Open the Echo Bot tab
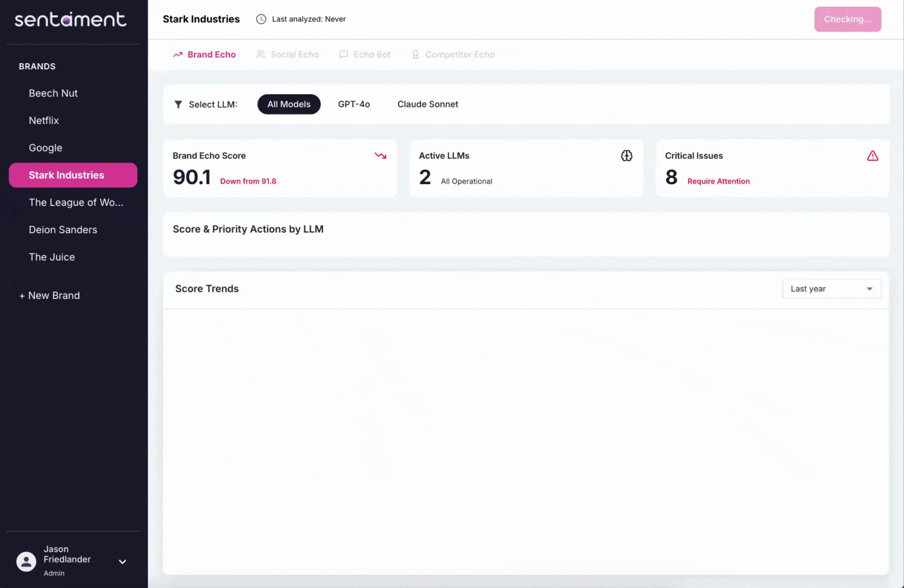904x588 pixels. [365, 54]
